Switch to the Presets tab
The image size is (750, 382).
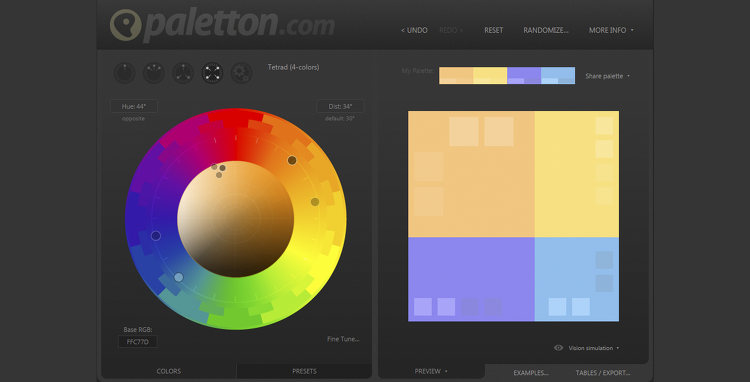[304, 371]
